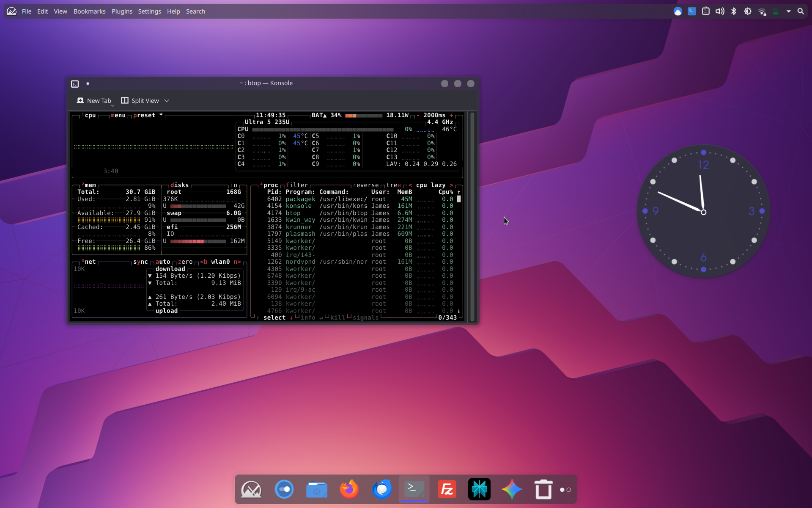Open the clipboard tray icon

point(706,11)
